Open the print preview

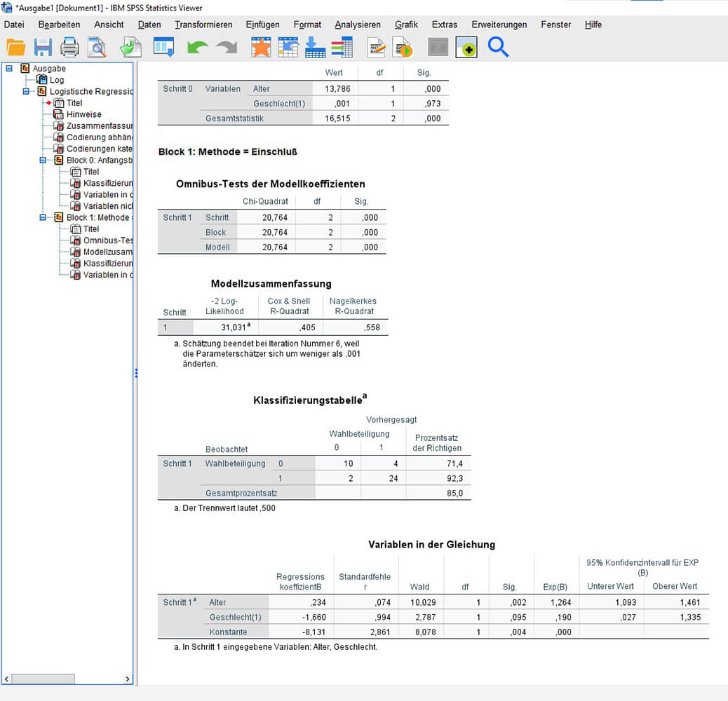point(97,47)
